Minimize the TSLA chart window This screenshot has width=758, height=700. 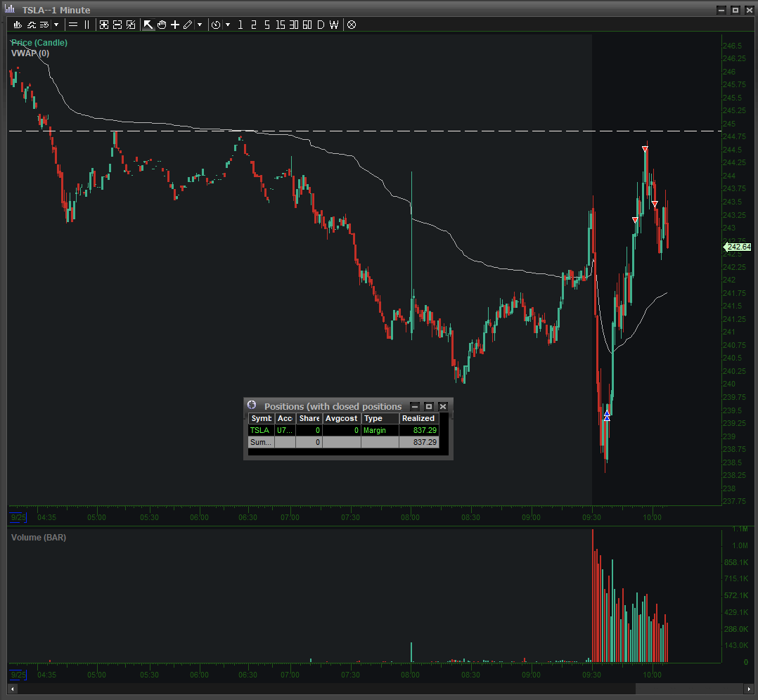click(x=721, y=10)
